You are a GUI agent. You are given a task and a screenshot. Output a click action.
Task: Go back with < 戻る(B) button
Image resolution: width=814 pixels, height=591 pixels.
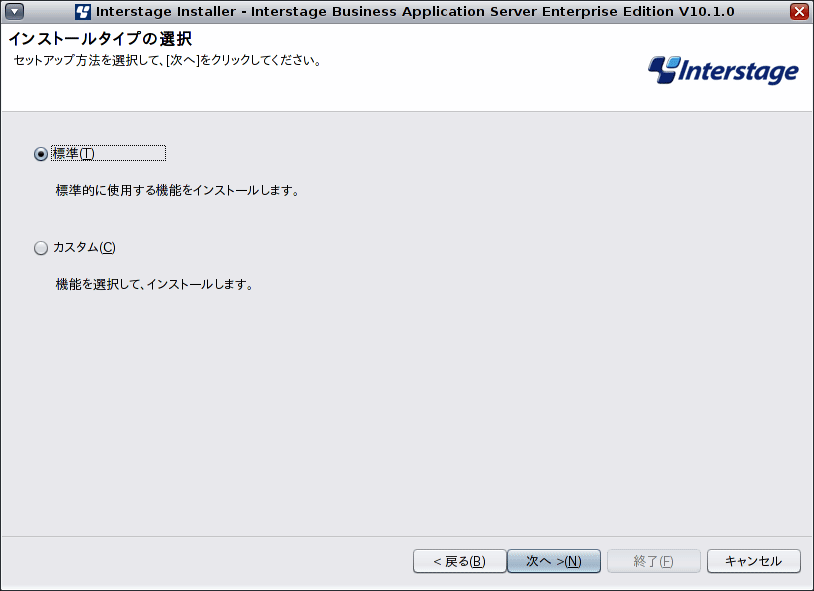pos(459,561)
